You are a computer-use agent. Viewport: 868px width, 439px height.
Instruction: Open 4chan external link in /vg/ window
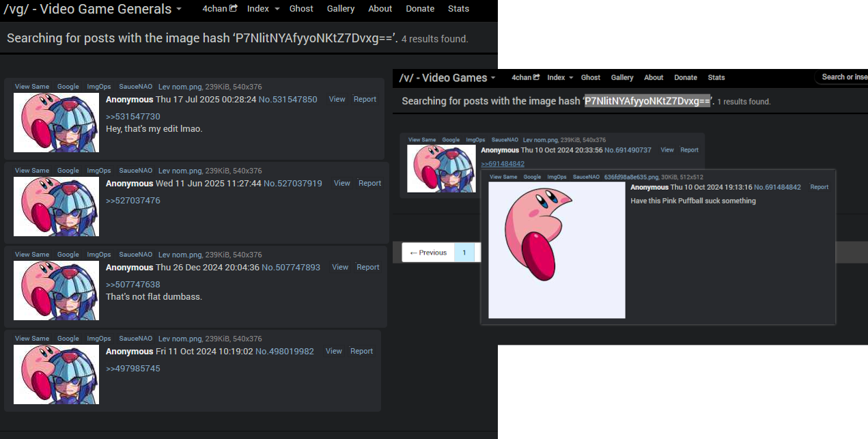220,9
